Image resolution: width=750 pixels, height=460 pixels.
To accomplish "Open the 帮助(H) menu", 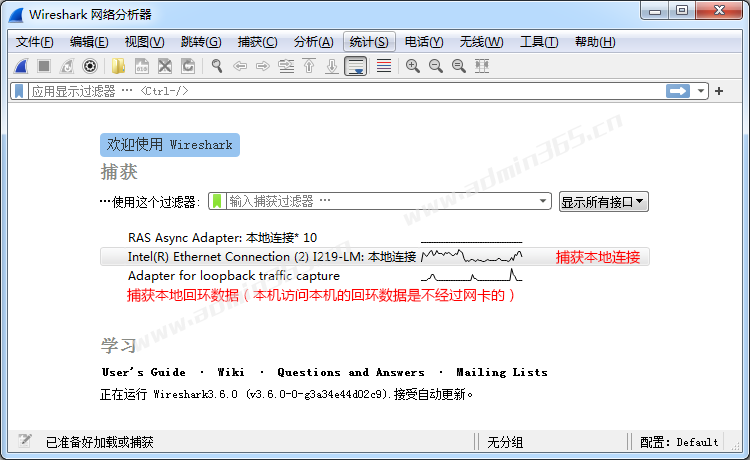I will point(595,42).
